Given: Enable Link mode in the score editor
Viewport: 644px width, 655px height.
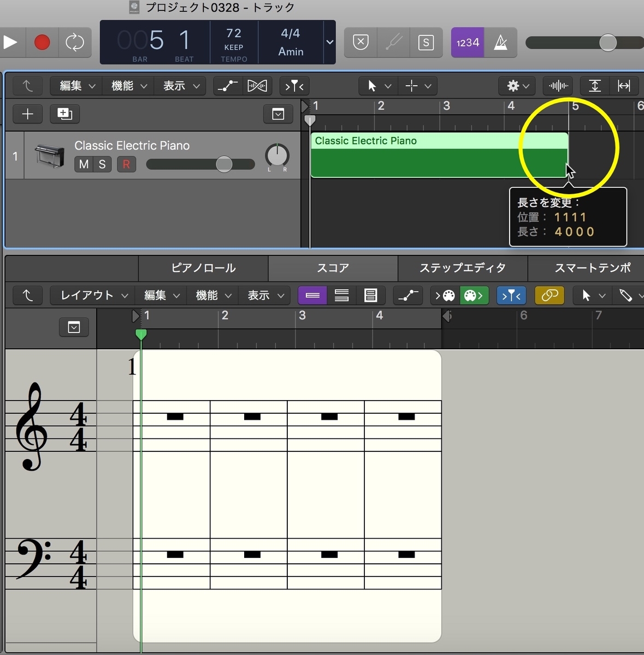Looking at the screenshot, I should coord(550,295).
